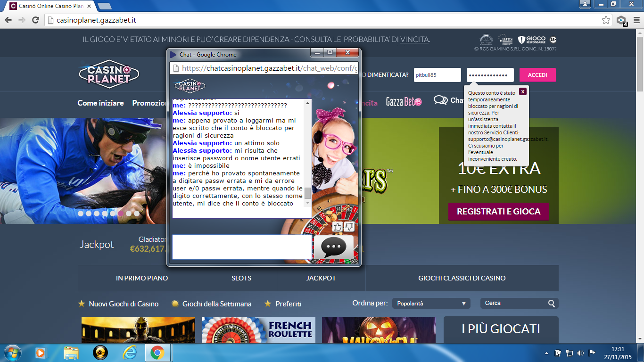The width and height of the screenshot is (644, 362).
Task: Open the main Casino Planet site logo
Action: [108, 74]
